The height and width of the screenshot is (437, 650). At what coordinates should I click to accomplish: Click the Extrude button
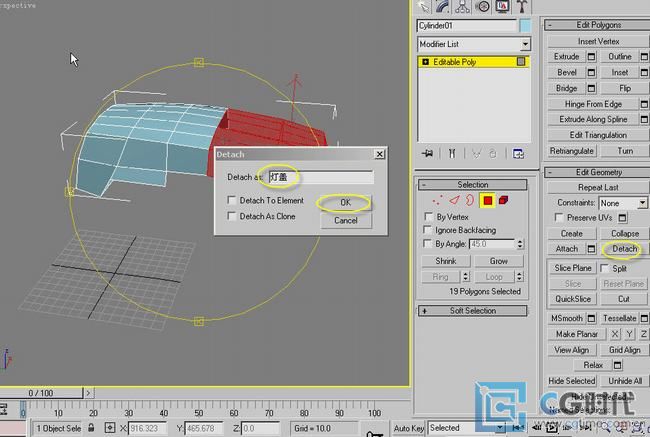[566, 56]
